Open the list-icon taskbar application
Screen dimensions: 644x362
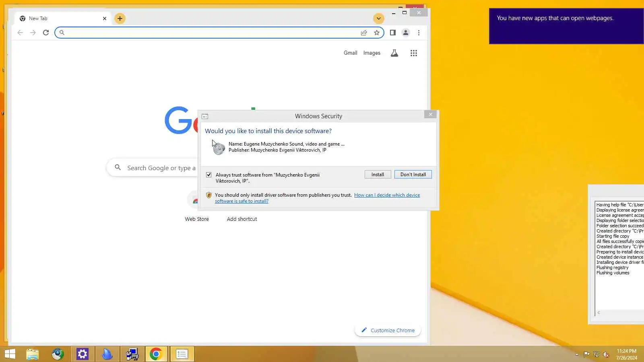[x=182, y=354]
